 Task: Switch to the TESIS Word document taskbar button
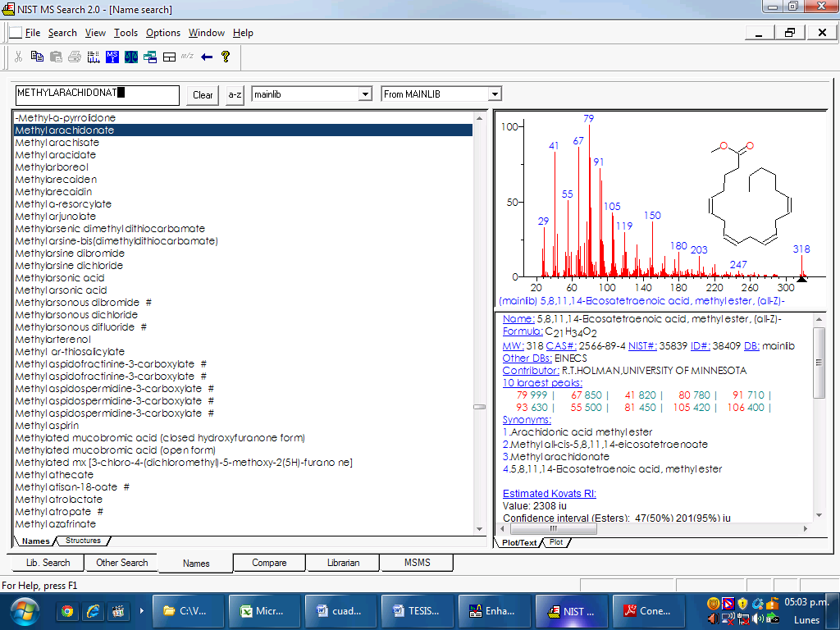coord(416,610)
